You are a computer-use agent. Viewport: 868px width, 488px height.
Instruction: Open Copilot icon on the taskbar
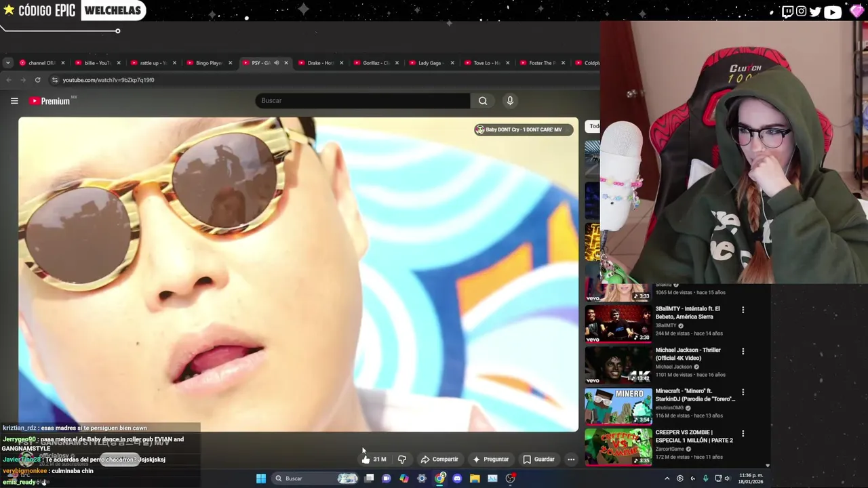coord(404,479)
